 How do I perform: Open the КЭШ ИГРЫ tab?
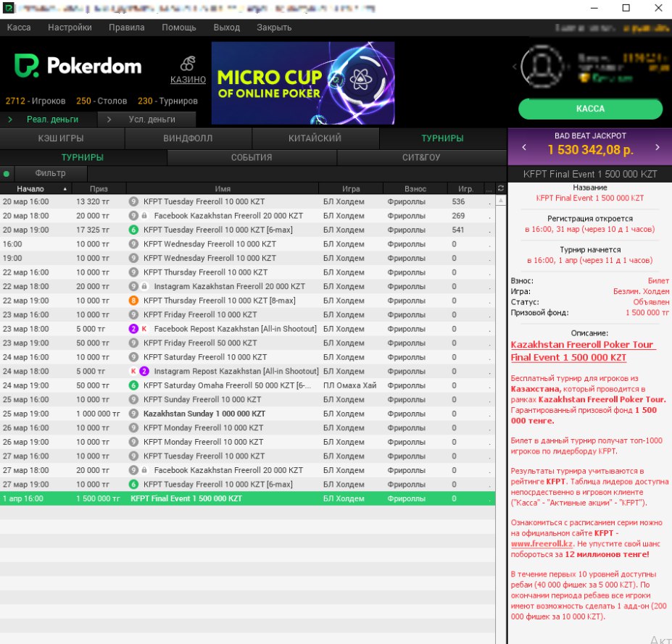[62, 138]
